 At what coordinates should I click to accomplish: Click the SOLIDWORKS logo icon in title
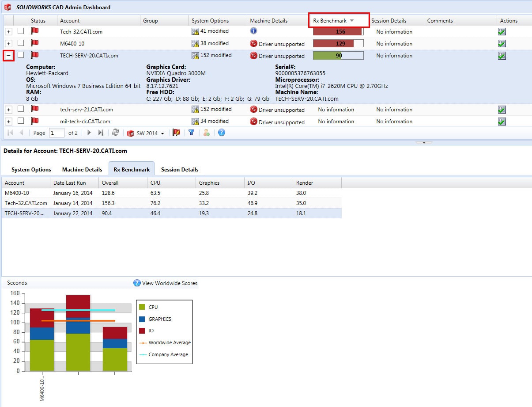pos(8,7)
